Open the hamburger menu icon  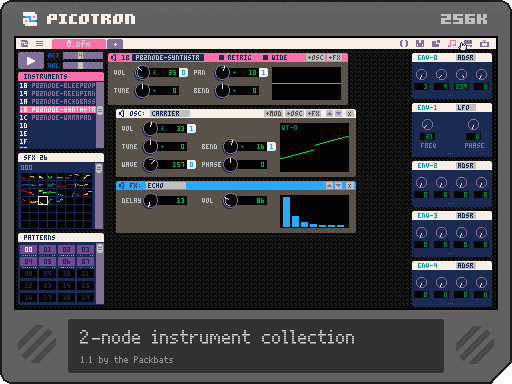[x=39, y=43]
